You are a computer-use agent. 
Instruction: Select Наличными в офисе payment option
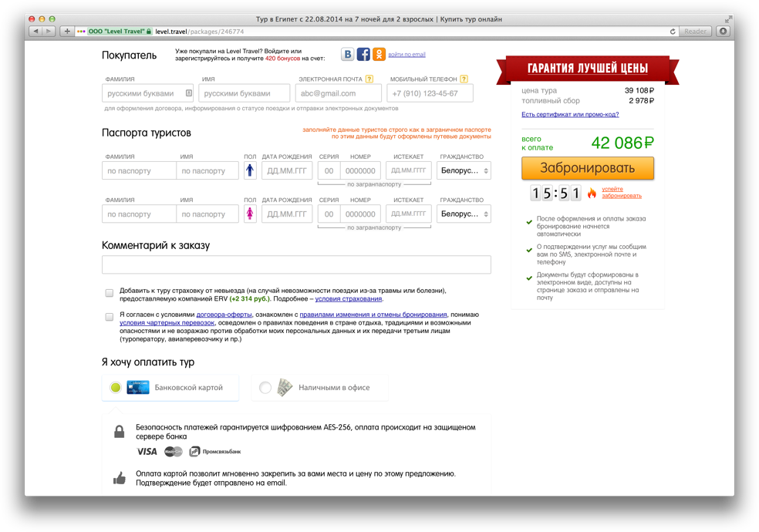click(x=320, y=387)
